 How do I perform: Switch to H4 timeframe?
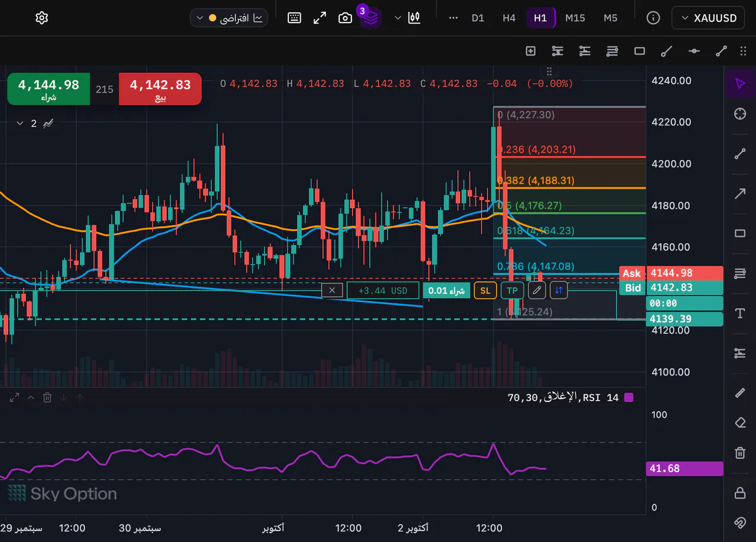point(509,18)
